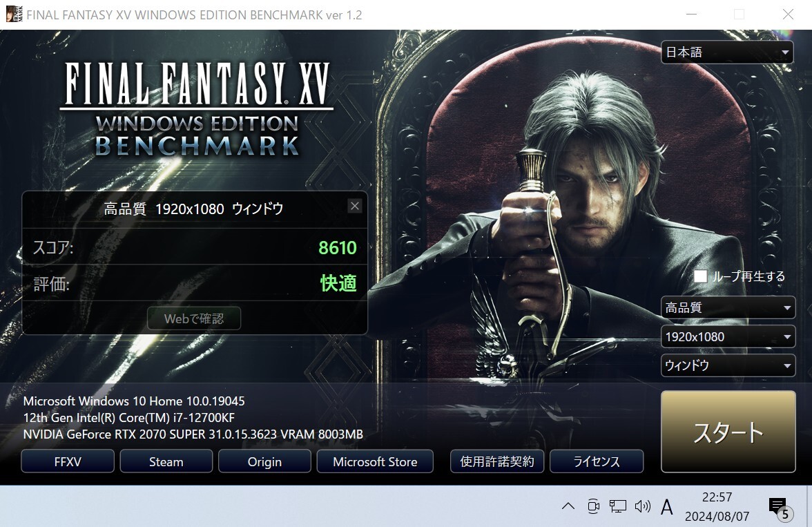This screenshot has height=527, width=812.
Task: Close the benchmark window
Action: [x=788, y=14]
